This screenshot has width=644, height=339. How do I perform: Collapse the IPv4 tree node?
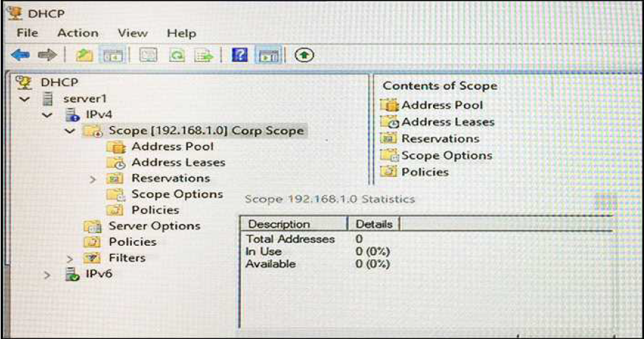(47, 115)
